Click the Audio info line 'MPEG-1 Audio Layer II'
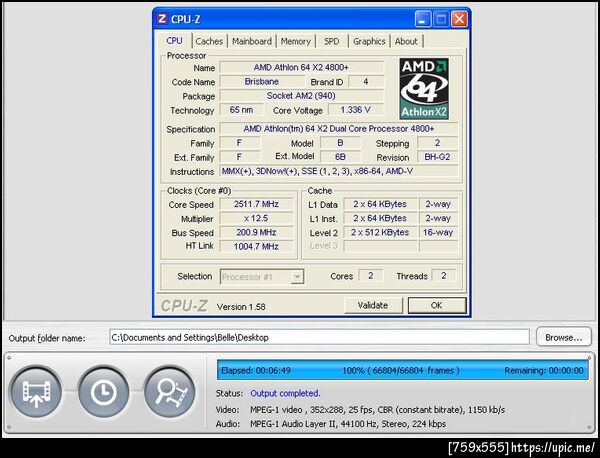This screenshot has height=458, width=600. (348, 424)
